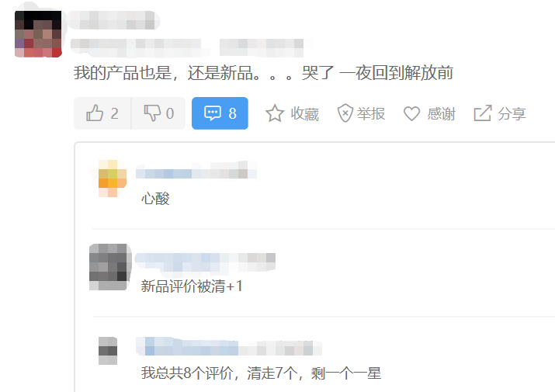Open avatar beside 新品评价被清+1 comment
This screenshot has width=555, height=392.
(x=110, y=267)
